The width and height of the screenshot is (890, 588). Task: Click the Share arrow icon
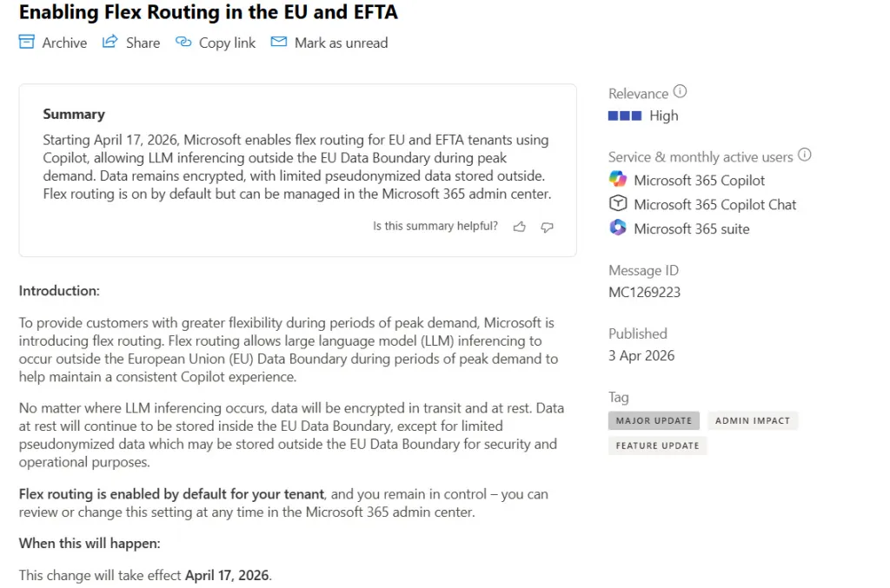coord(110,42)
